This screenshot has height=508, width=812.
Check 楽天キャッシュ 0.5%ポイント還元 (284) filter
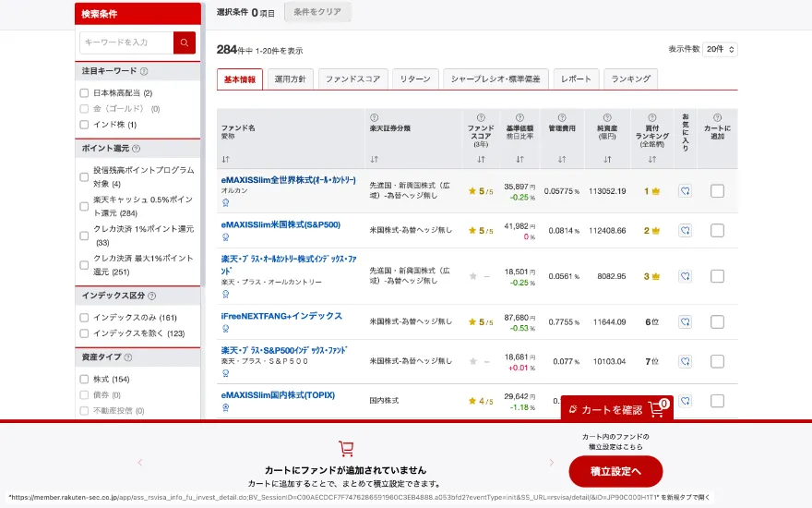click(84, 206)
